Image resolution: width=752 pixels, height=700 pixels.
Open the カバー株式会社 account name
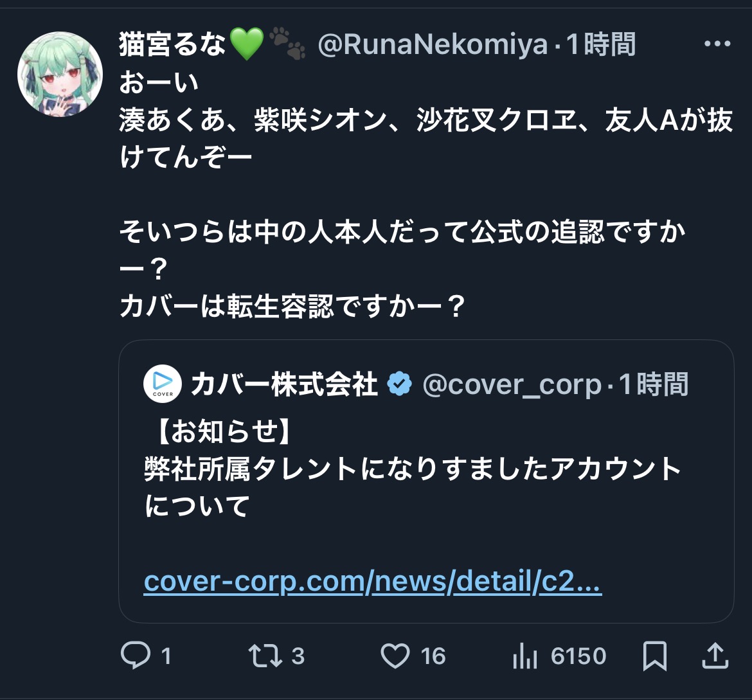(x=284, y=384)
